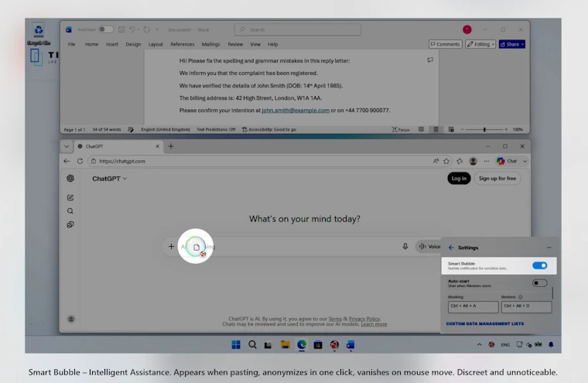588x383 pixels.
Task: Open the Terms link
Action: tap(335, 319)
